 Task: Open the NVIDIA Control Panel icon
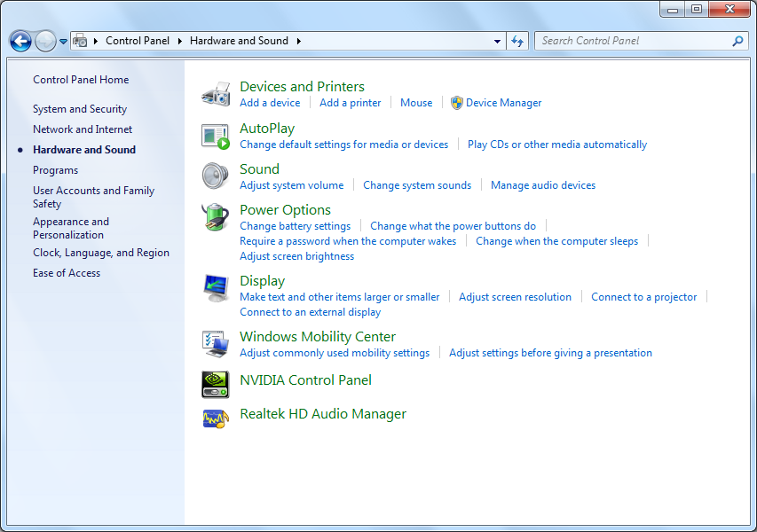click(216, 385)
